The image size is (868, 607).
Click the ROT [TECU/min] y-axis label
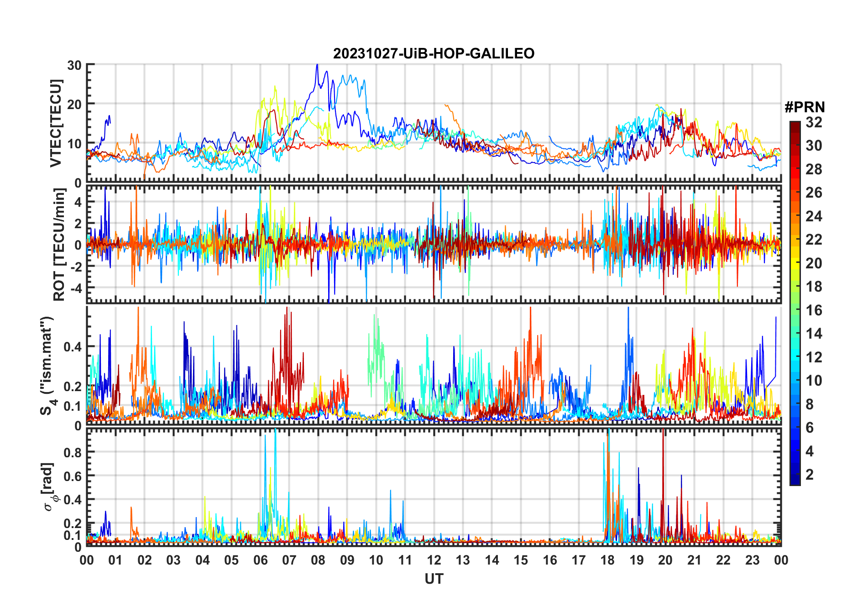click(59, 244)
